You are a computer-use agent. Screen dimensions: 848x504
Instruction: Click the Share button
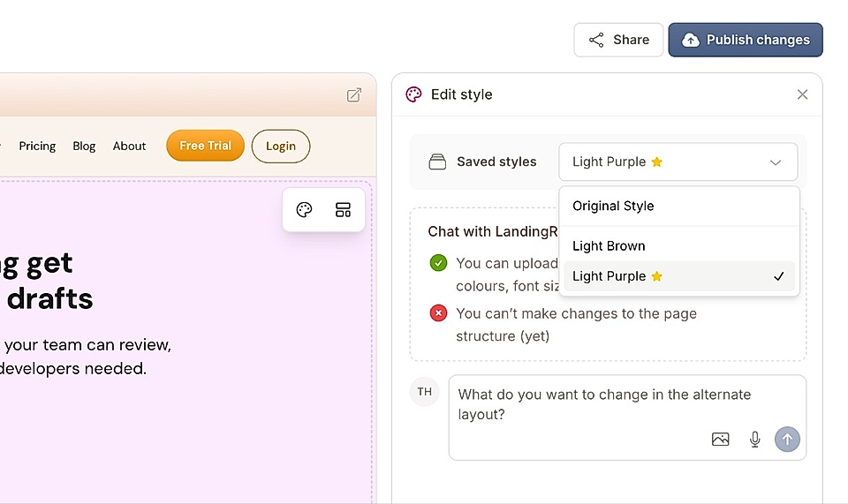(x=618, y=40)
